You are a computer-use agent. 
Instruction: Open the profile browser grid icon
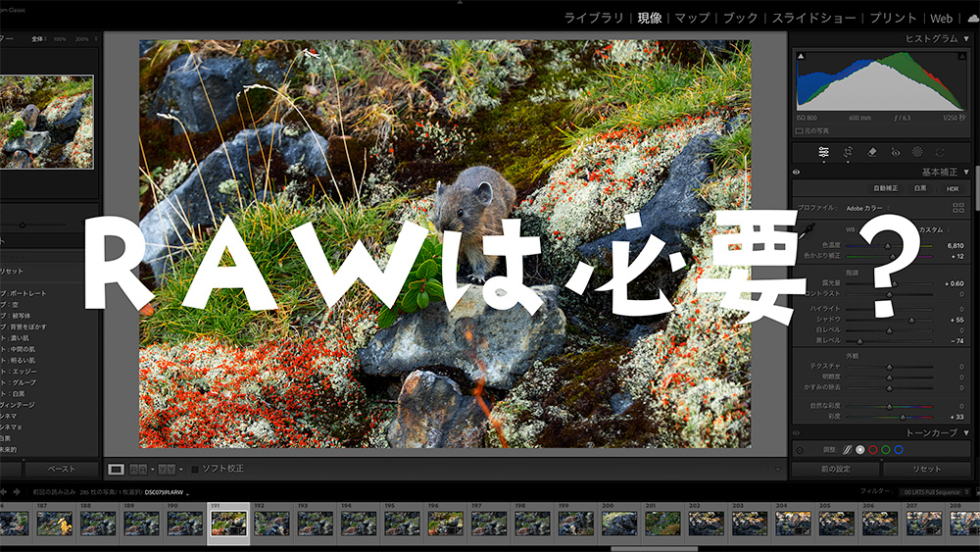click(957, 208)
